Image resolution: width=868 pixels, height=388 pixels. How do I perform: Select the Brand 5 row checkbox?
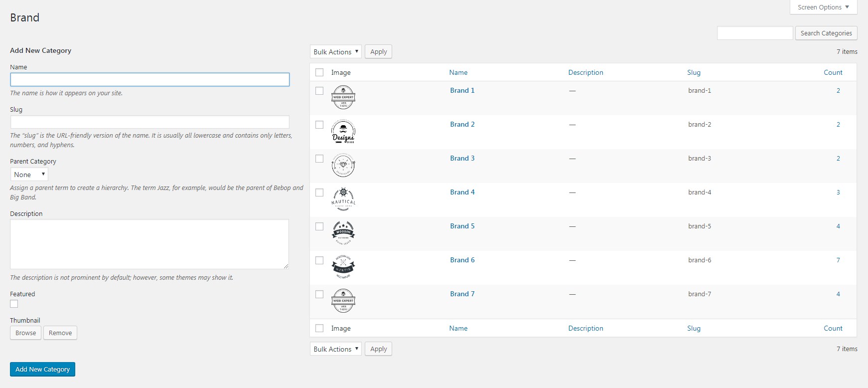pos(319,226)
